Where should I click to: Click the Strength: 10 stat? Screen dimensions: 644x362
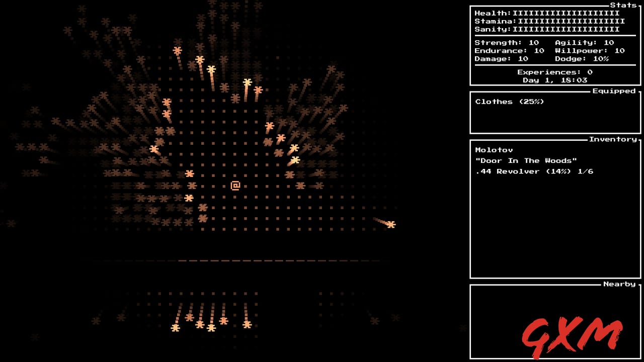tap(506, 43)
